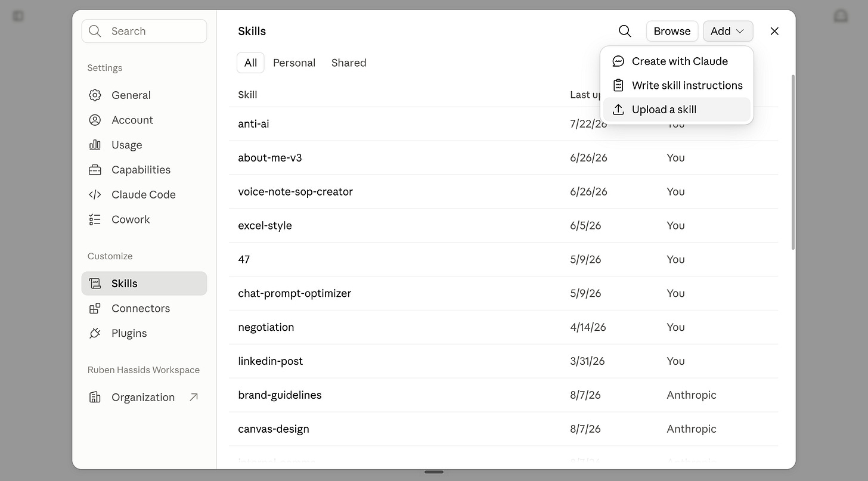Switch to the Personal tab
This screenshot has height=481, width=868.
(x=294, y=63)
